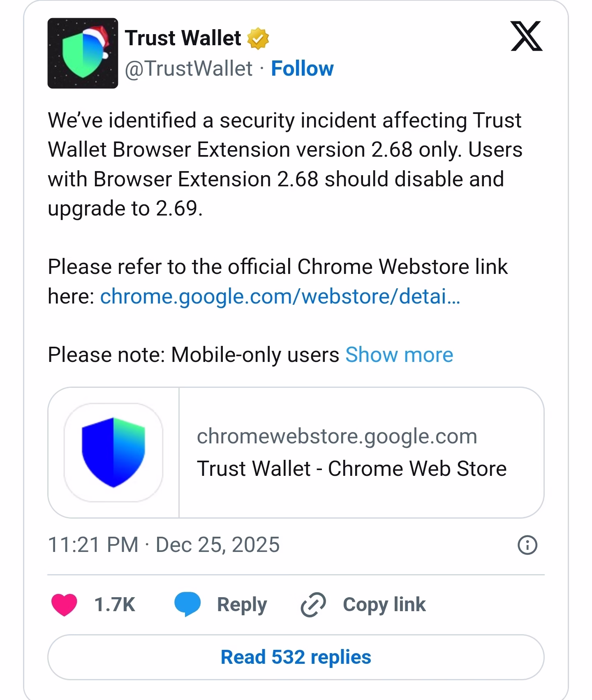Follow the Trust Wallet account
The image size is (592, 700).
[303, 68]
